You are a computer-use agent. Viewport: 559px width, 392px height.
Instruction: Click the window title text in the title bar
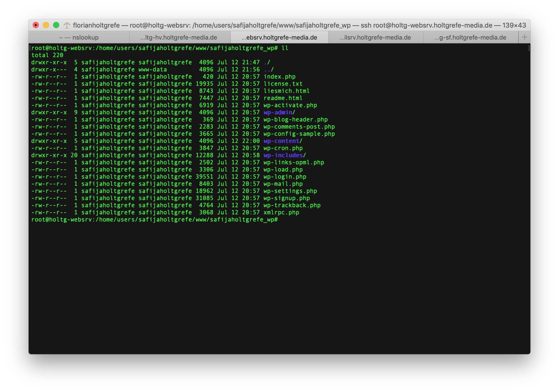[x=299, y=25]
